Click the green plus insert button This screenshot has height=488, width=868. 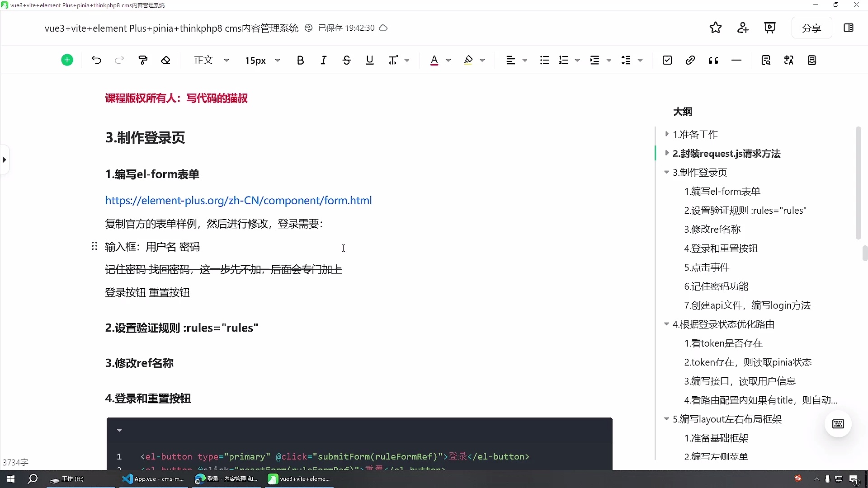click(67, 60)
